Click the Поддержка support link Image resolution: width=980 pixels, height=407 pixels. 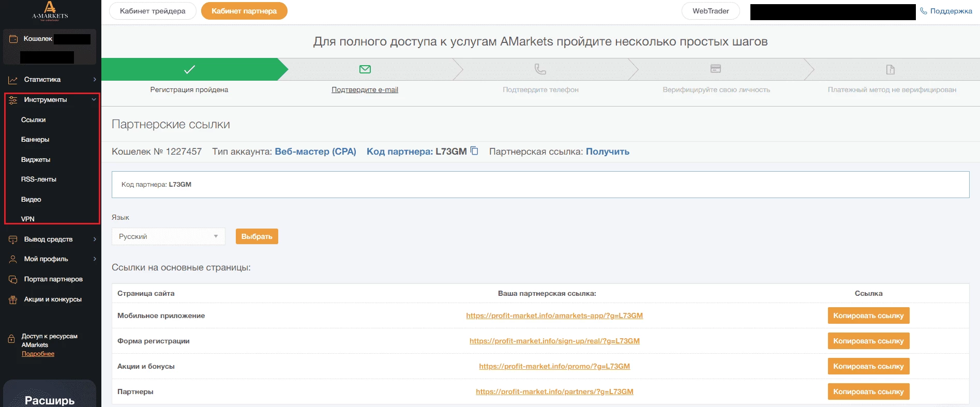pos(951,11)
